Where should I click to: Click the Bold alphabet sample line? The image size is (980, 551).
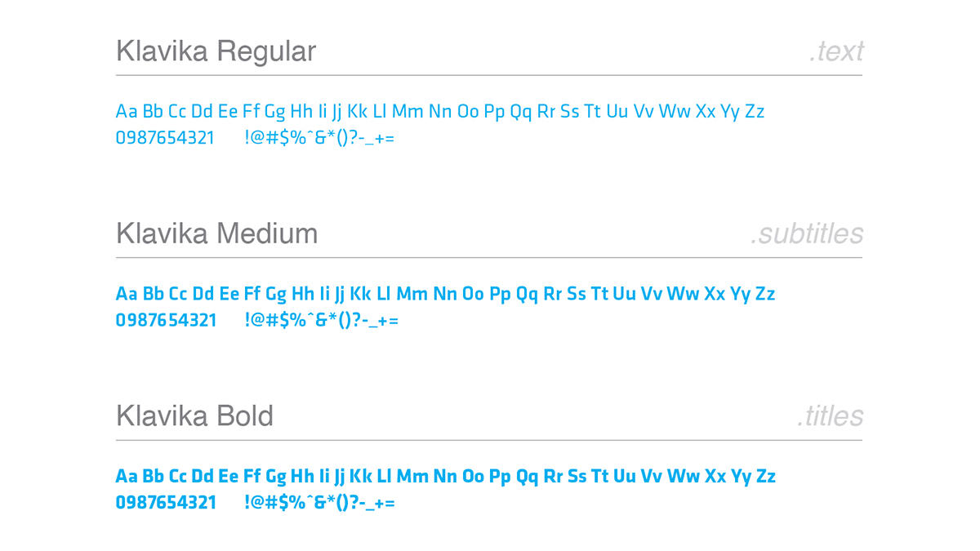[x=446, y=477]
